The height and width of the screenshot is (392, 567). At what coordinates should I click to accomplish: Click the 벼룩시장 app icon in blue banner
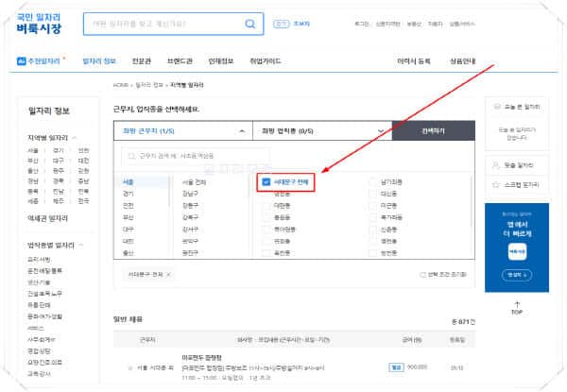[x=517, y=251]
